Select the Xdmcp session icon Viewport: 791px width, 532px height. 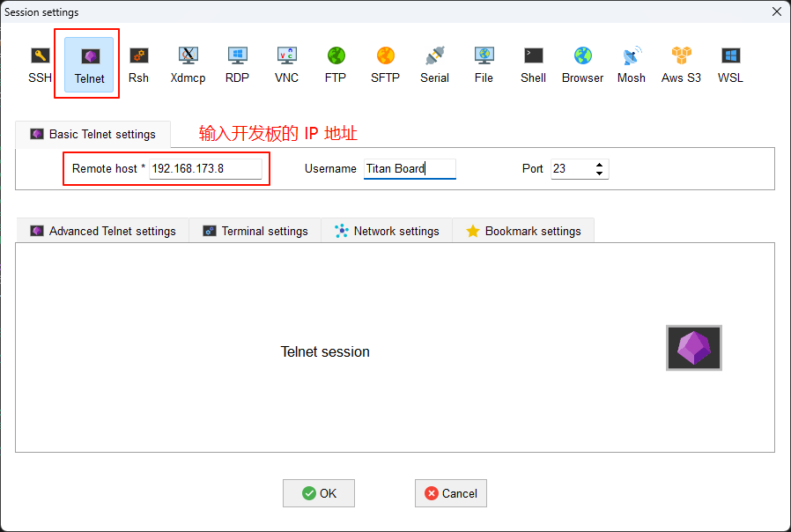pyautogui.click(x=188, y=64)
